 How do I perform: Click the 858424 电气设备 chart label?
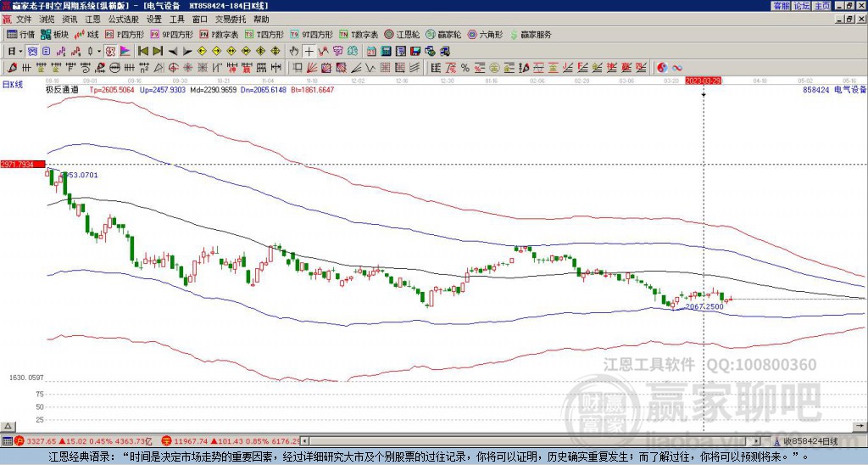pos(834,90)
